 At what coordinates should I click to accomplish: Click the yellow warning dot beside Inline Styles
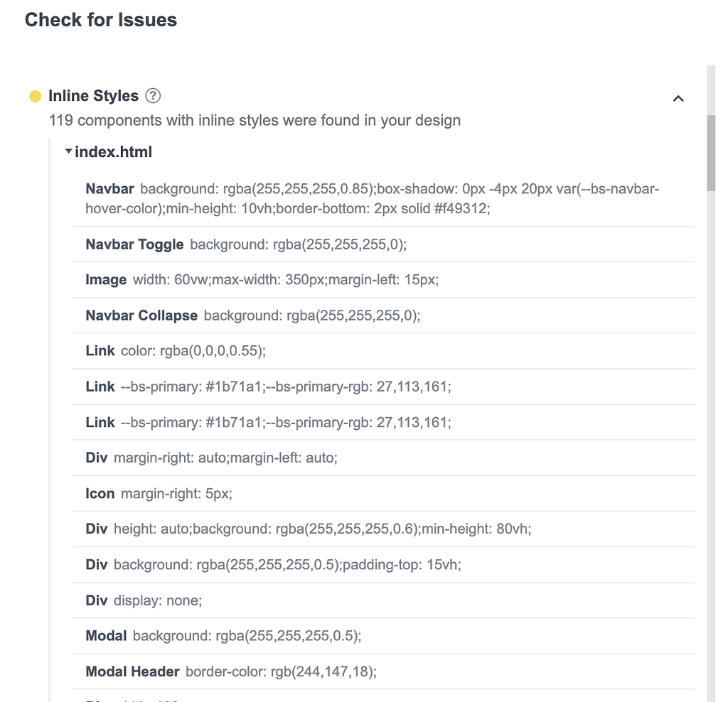34,95
